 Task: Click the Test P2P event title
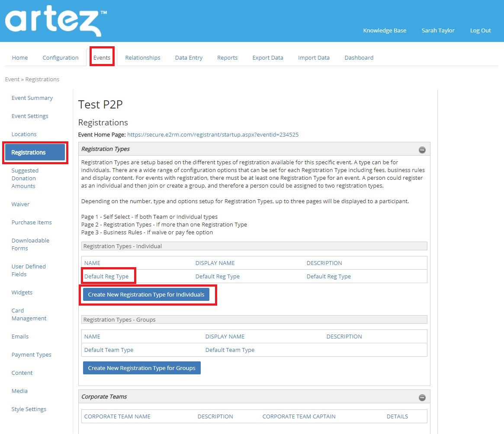click(100, 105)
